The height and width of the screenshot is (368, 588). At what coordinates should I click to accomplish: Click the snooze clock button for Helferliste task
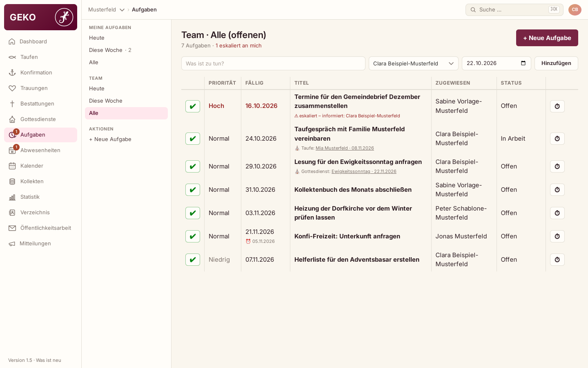click(x=557, y=260)
